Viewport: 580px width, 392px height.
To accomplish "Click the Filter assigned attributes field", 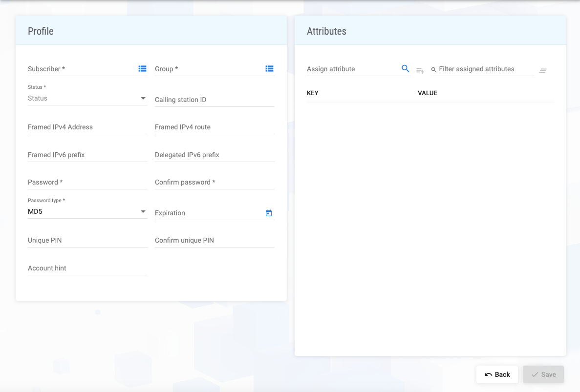I will [485, 69].
